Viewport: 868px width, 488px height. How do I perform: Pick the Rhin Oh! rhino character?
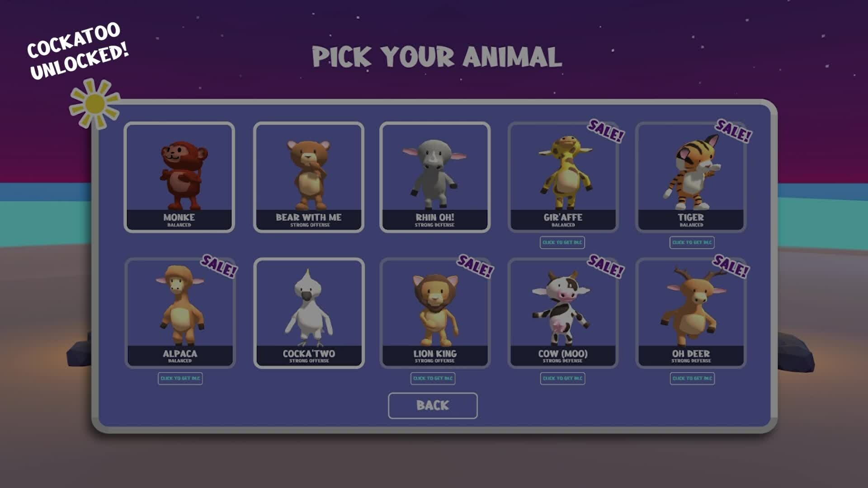point(435,177)
